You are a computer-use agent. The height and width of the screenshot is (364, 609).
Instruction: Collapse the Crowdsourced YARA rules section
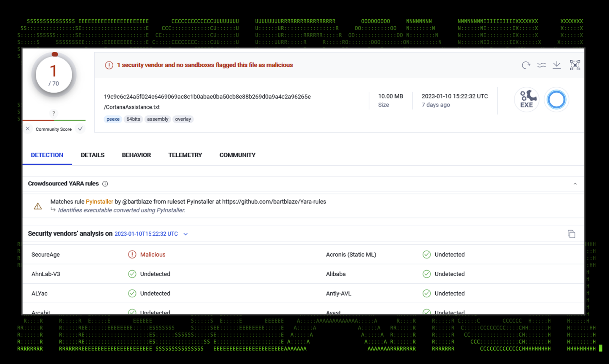point(575,184)
